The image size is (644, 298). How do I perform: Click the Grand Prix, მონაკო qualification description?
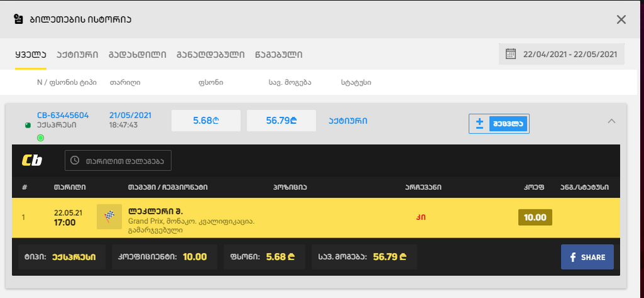[x=191, y=226]
